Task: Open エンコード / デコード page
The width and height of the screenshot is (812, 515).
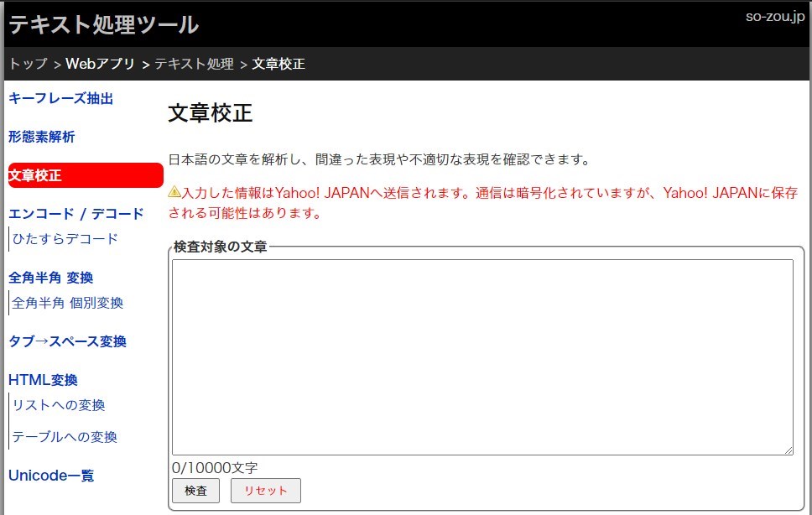Action: click(75, 214)
